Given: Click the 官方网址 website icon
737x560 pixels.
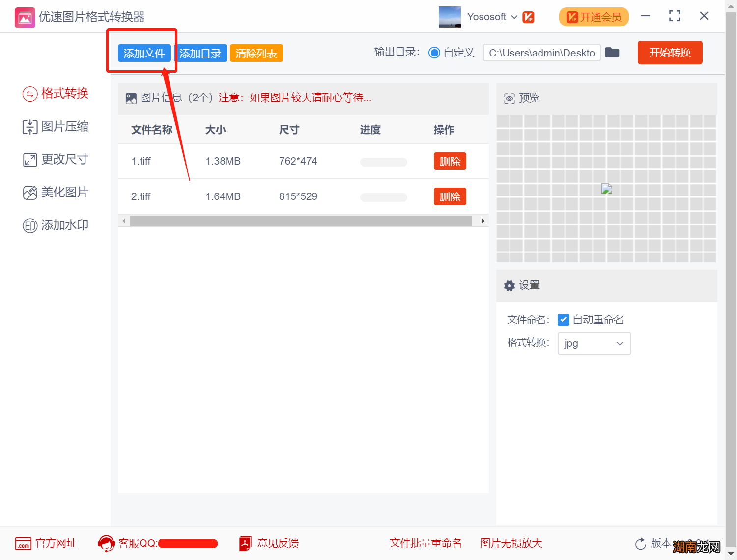Looking at the screenshot, I should [23, 543].
